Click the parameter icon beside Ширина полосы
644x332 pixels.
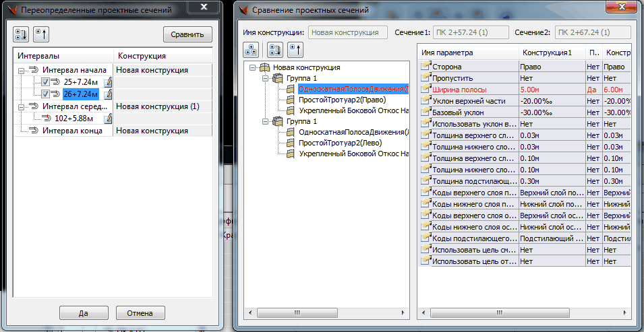tap(425, 90)
